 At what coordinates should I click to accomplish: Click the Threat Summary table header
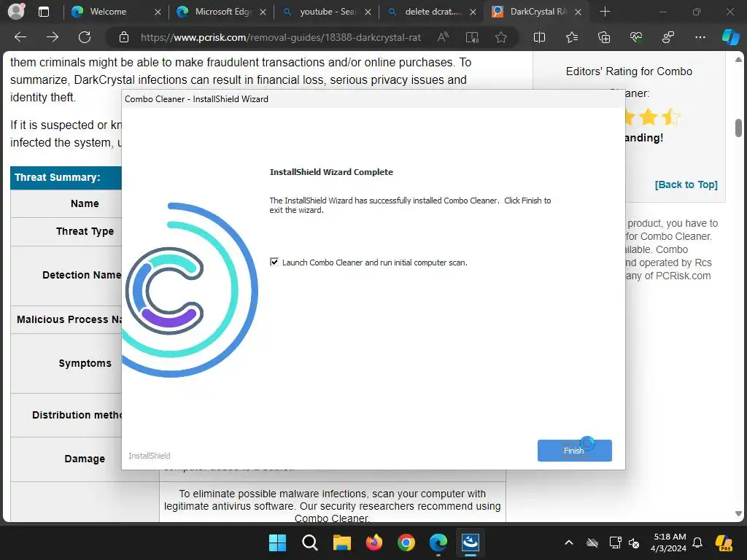[x=57, y=177]
